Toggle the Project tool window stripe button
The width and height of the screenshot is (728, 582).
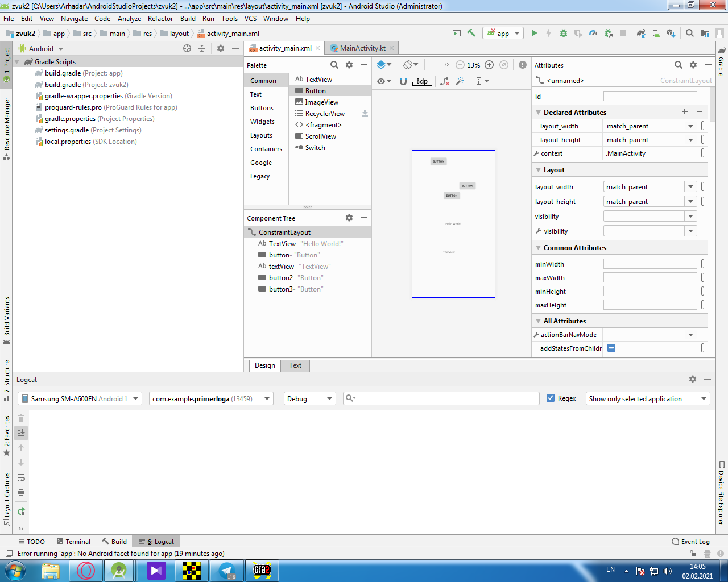(7, 65)
